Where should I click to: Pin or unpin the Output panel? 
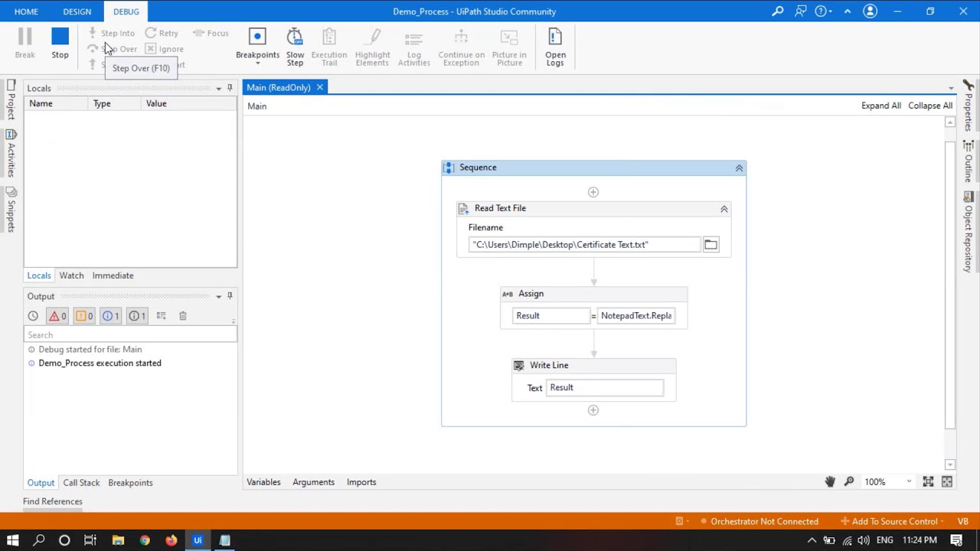230,296
